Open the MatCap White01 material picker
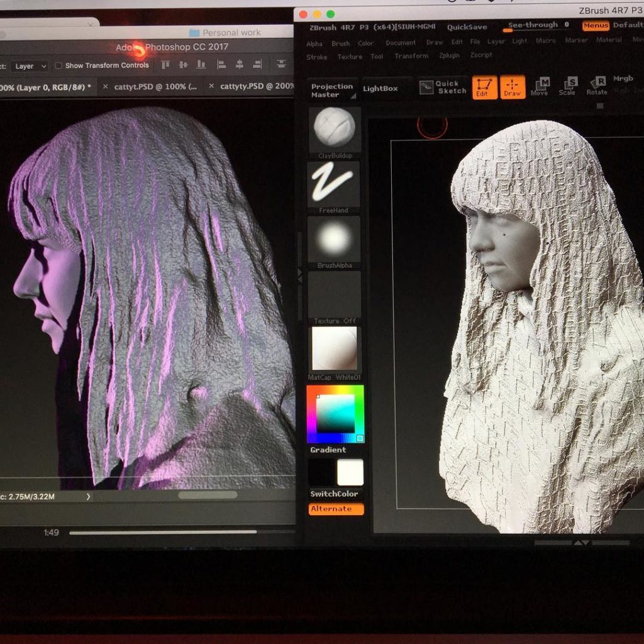 [x=334, y=348]
